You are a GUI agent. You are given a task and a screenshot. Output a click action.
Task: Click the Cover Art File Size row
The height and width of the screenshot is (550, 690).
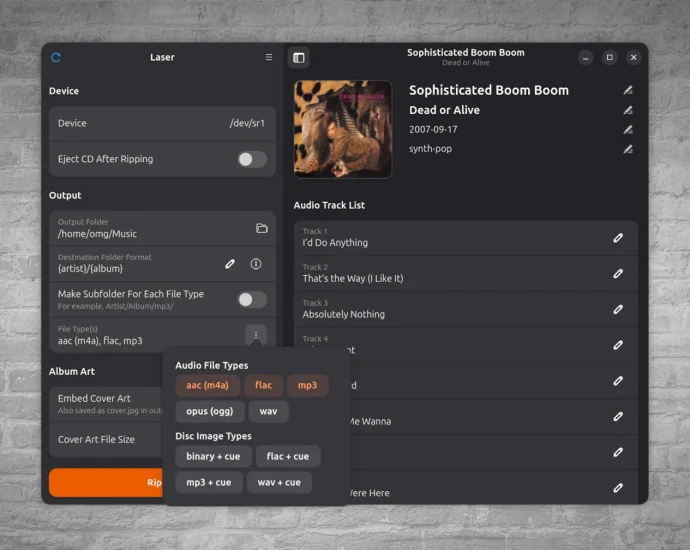[106, 440]
